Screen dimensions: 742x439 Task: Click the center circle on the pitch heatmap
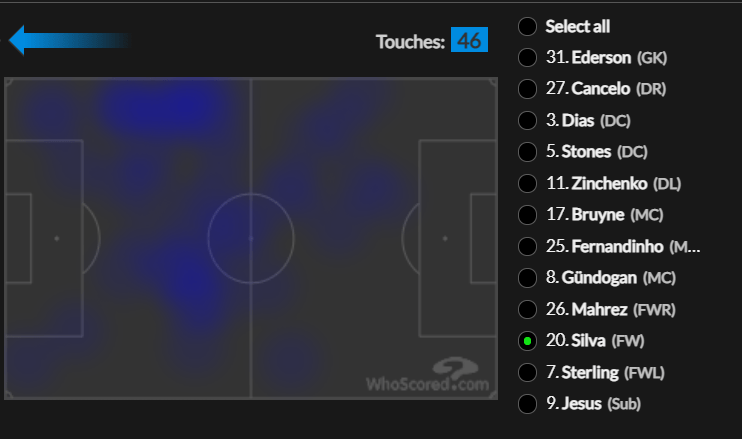[x=251, y=238]
